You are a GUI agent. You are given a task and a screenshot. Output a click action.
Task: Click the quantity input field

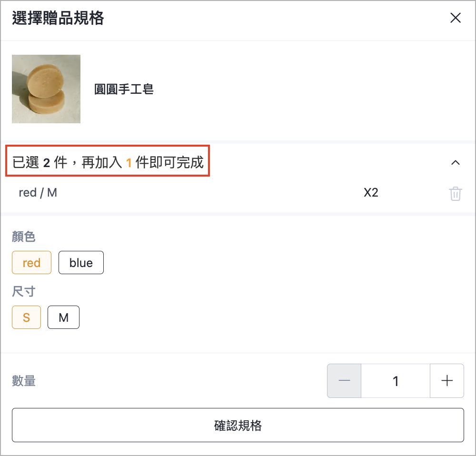[x=396, y=381]
